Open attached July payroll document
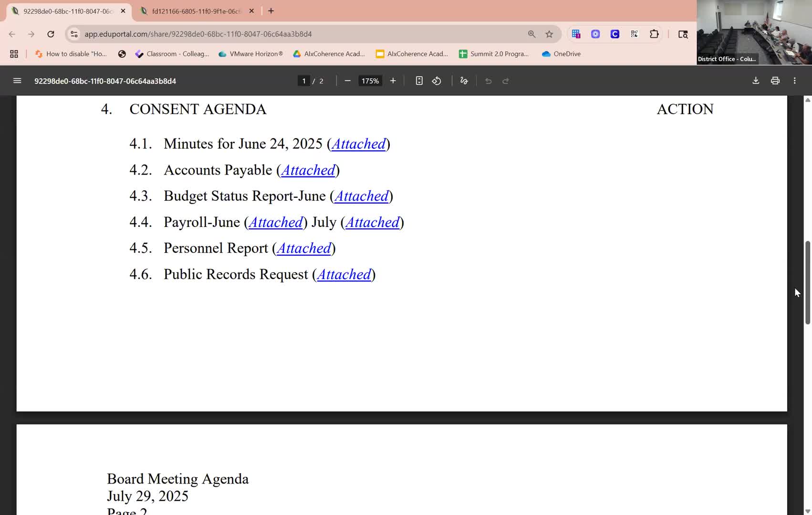812x515 pixels. (x=373, y=222)
